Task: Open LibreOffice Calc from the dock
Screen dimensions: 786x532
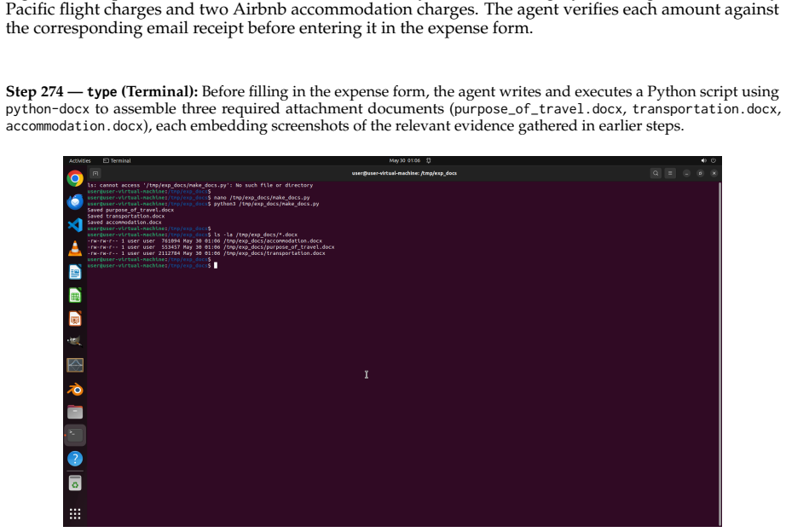Action: coord(75,295)
